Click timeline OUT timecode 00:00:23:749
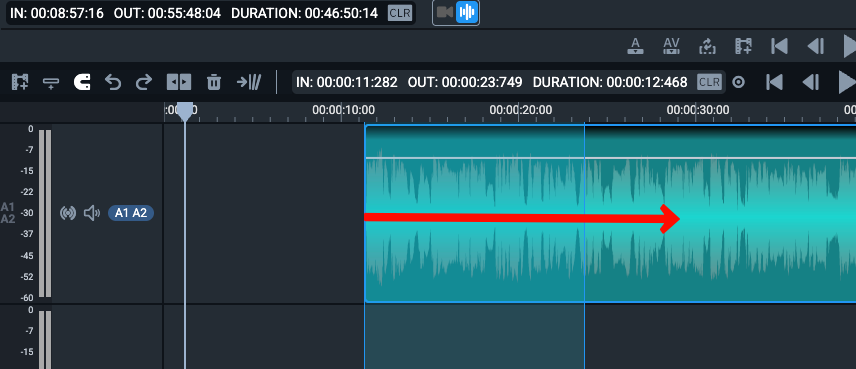The width and height of the screenshot is (856, 369). pyautogui.click(x=465, y=82)
